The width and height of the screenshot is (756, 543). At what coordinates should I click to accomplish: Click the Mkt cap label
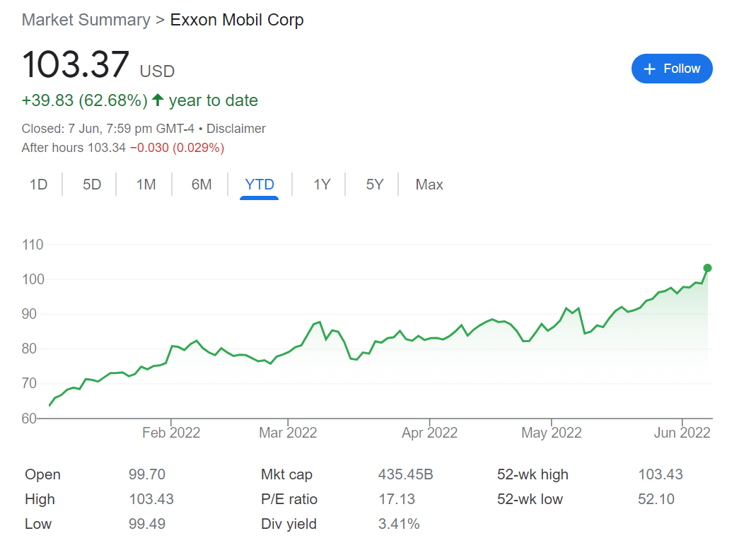tap(286, 474)
